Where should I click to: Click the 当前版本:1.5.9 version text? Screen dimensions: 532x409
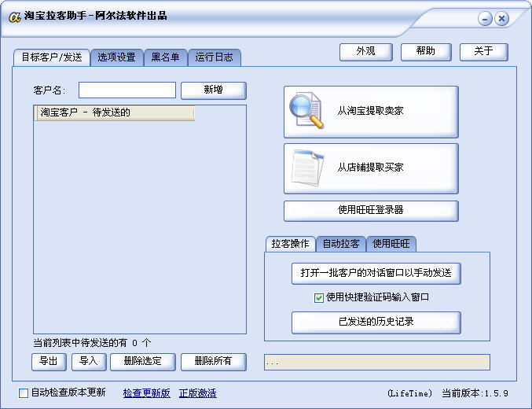(x=475, y=393)
